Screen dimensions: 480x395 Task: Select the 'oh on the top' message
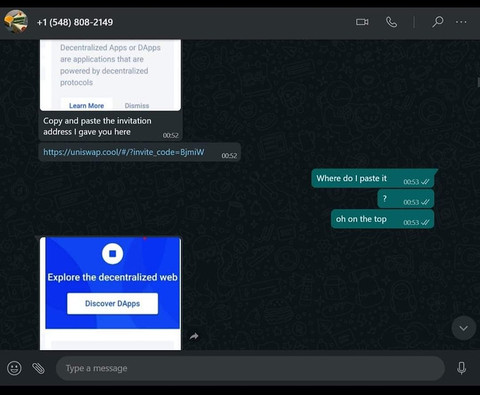(383, 219)
